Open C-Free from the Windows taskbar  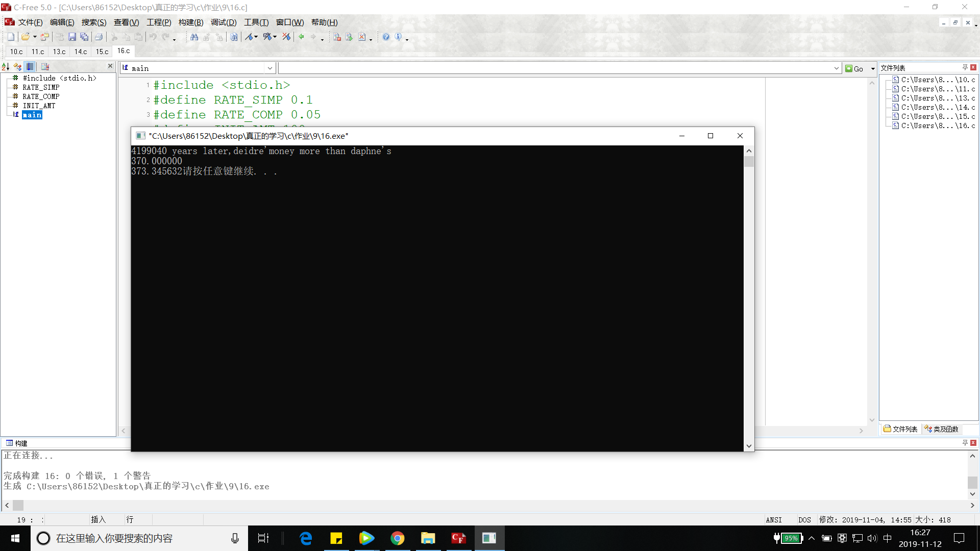coord(458,538)
